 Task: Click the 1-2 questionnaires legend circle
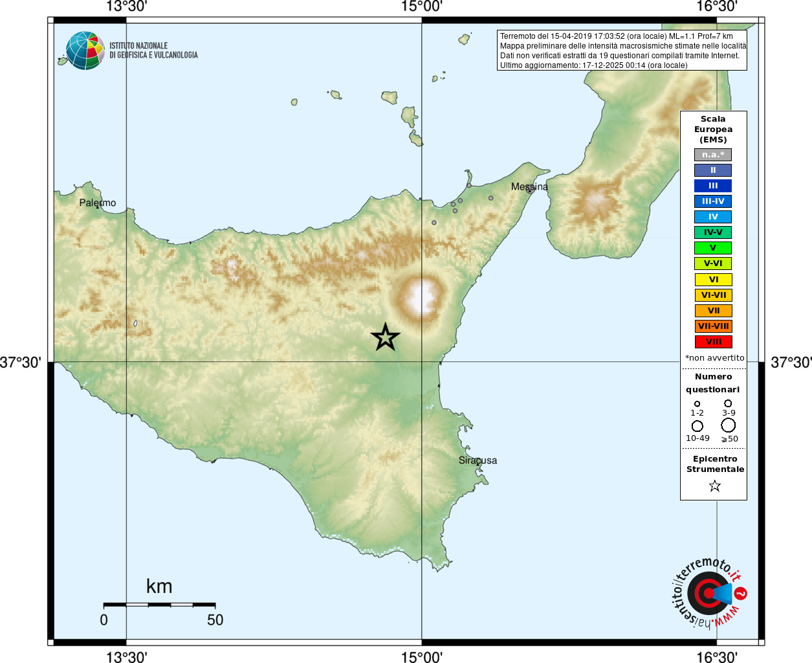tap(697, 404)
